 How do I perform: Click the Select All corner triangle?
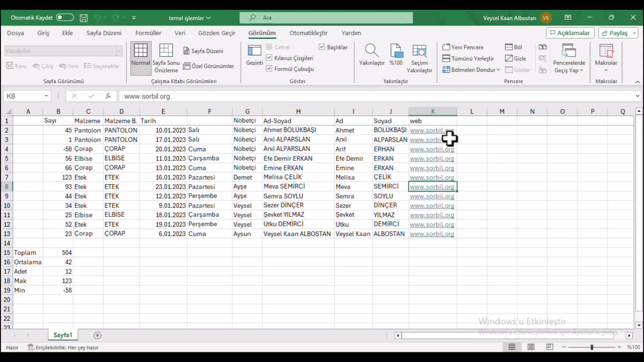tap(9, 111)
